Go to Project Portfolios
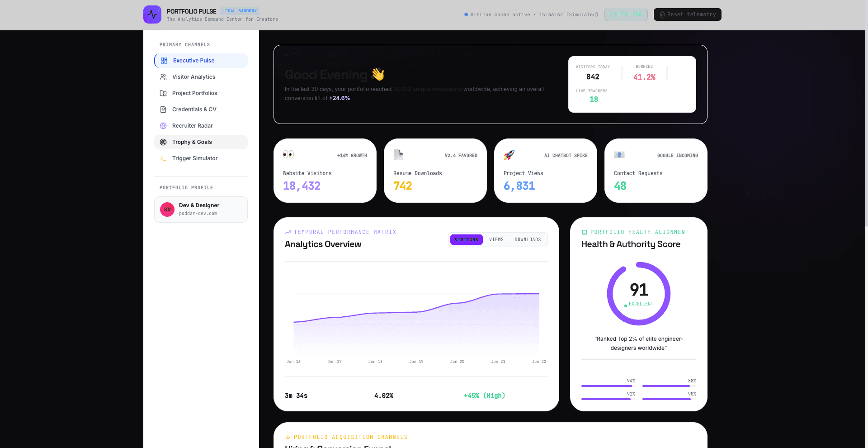 click(201, 93)
